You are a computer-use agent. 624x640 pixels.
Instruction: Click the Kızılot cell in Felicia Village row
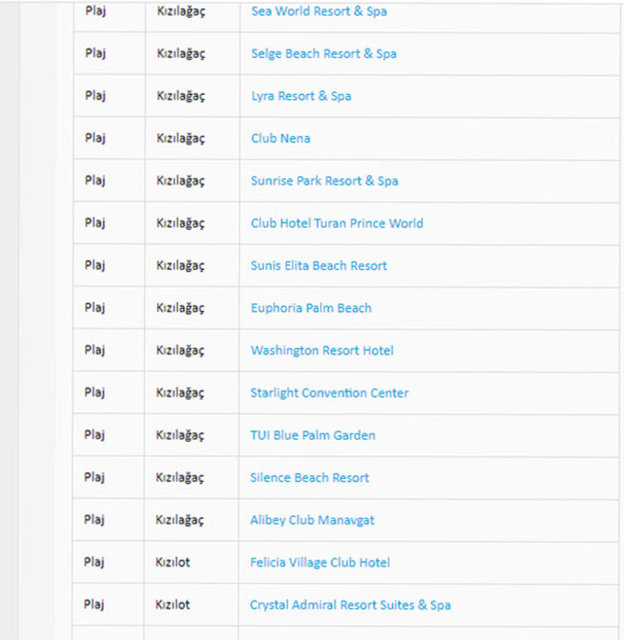click(173, 563)
